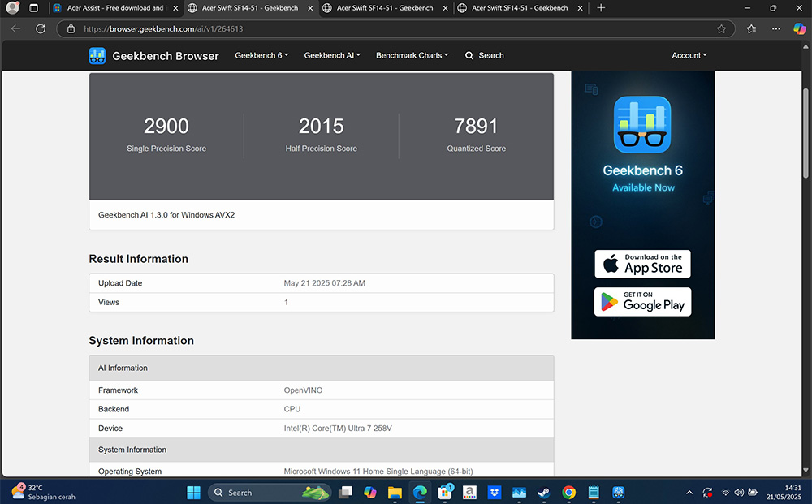Image resolution: width=812 pixels, height=504 pixels.
Task: Click the browser profile avatar
Action: click(x=12, y=8)
